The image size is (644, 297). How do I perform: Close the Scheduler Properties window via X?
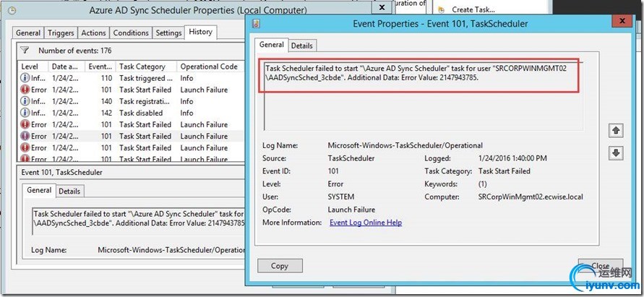click(x=382, y=7)
